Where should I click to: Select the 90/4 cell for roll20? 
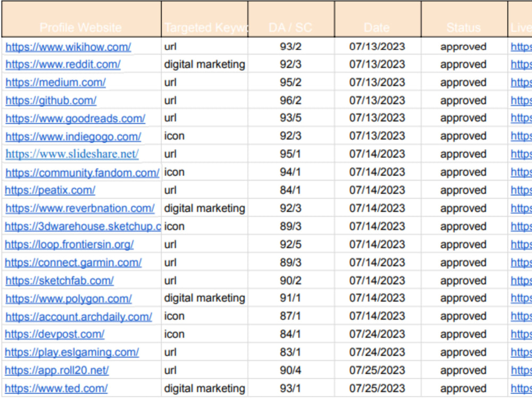point(290,370)
